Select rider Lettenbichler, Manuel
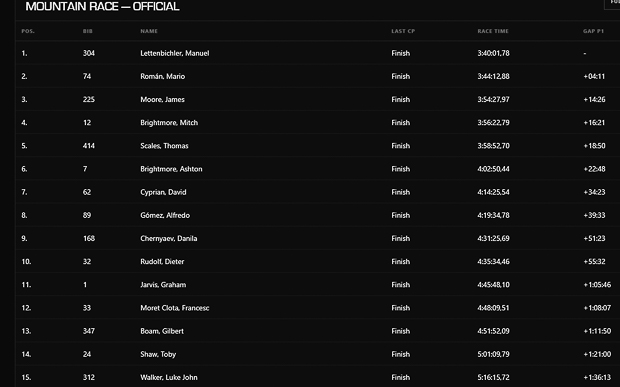 [174, 53]
